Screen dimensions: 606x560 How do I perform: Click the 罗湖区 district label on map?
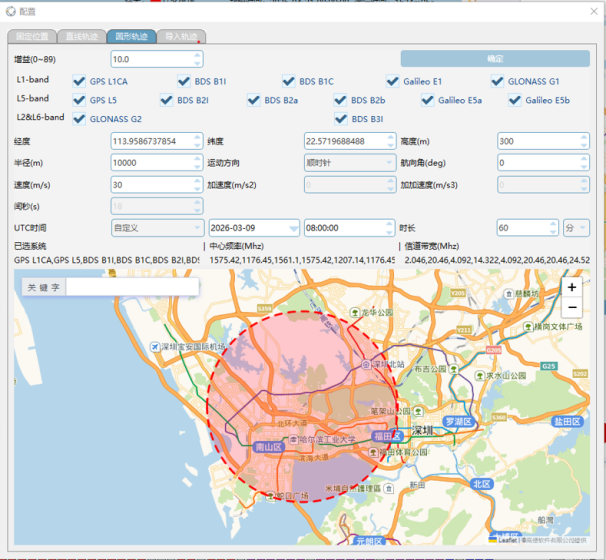pyautogui.click(x=458, y=421)
